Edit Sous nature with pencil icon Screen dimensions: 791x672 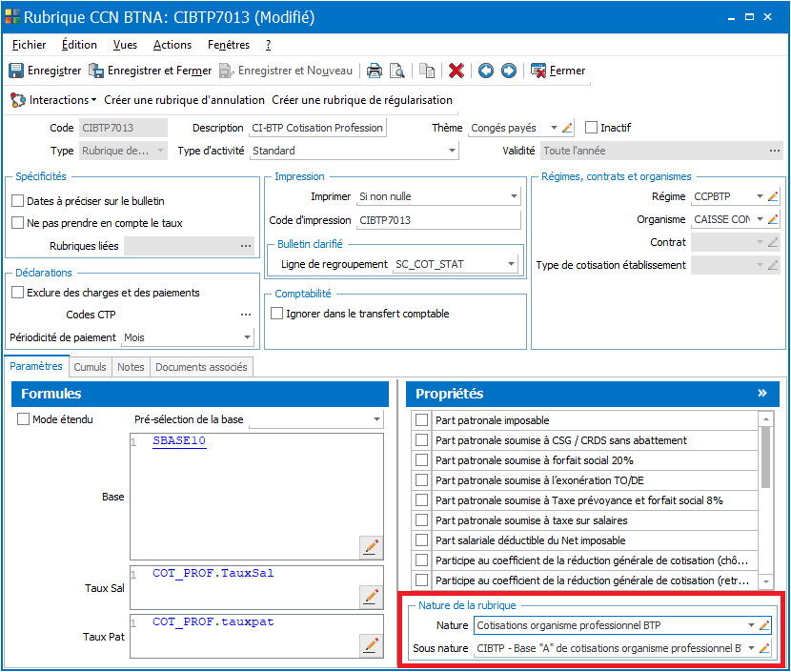(764, 648)
